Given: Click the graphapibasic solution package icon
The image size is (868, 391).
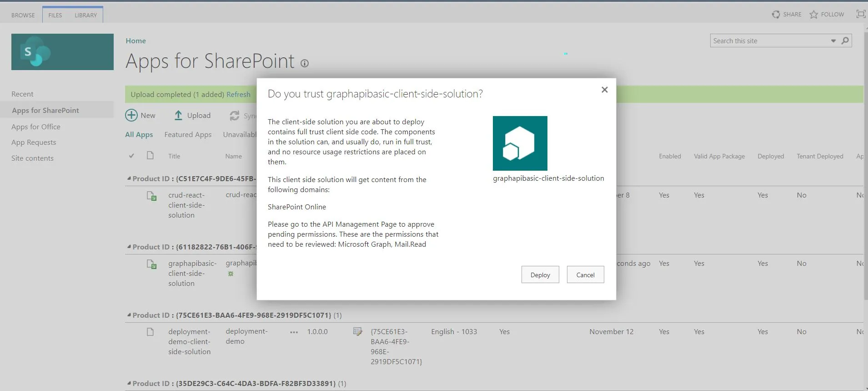Looking at the screenshot, I should point(520,143).
